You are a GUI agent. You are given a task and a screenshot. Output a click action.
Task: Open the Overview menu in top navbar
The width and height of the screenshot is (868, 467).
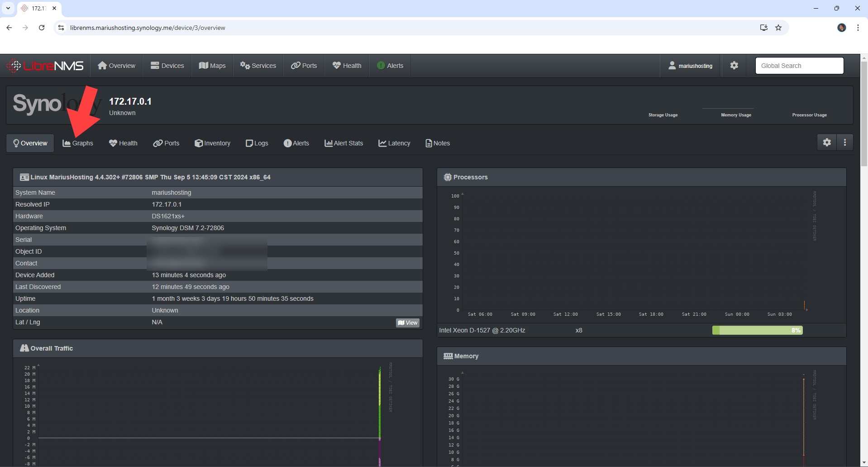click(116, 66)
